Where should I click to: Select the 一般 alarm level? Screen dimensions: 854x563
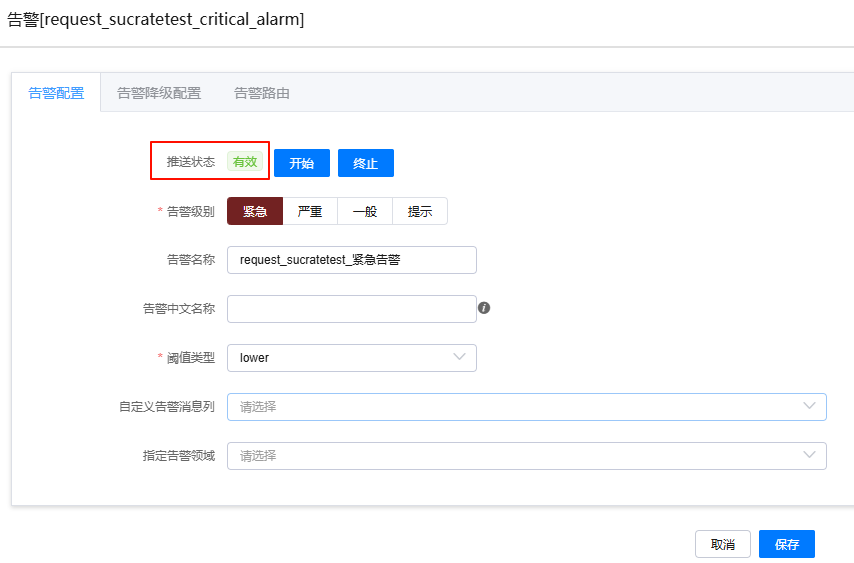(365, 211)
